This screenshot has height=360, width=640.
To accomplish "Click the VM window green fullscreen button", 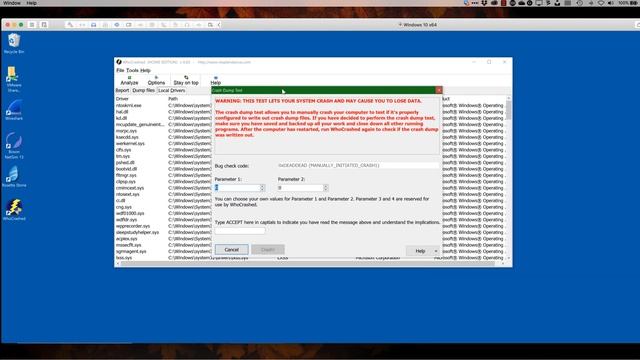I will click(x=21, y=25).
